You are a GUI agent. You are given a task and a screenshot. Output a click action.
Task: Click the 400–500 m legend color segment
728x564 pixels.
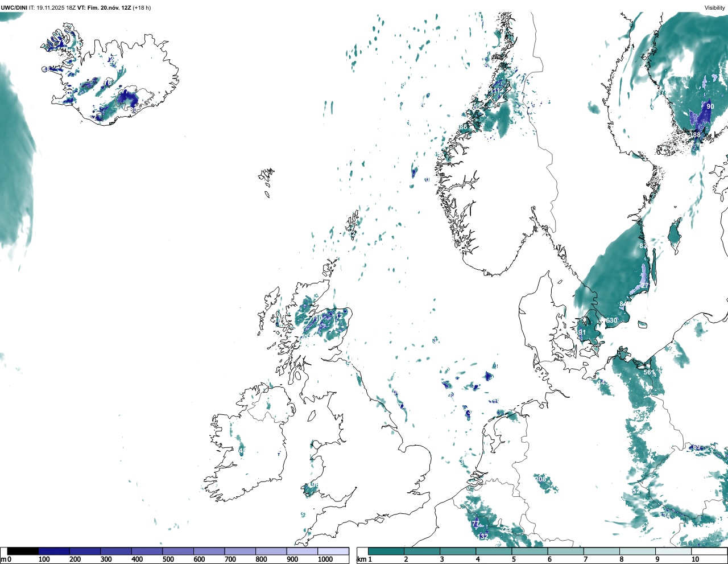click(x=147, y=551)
